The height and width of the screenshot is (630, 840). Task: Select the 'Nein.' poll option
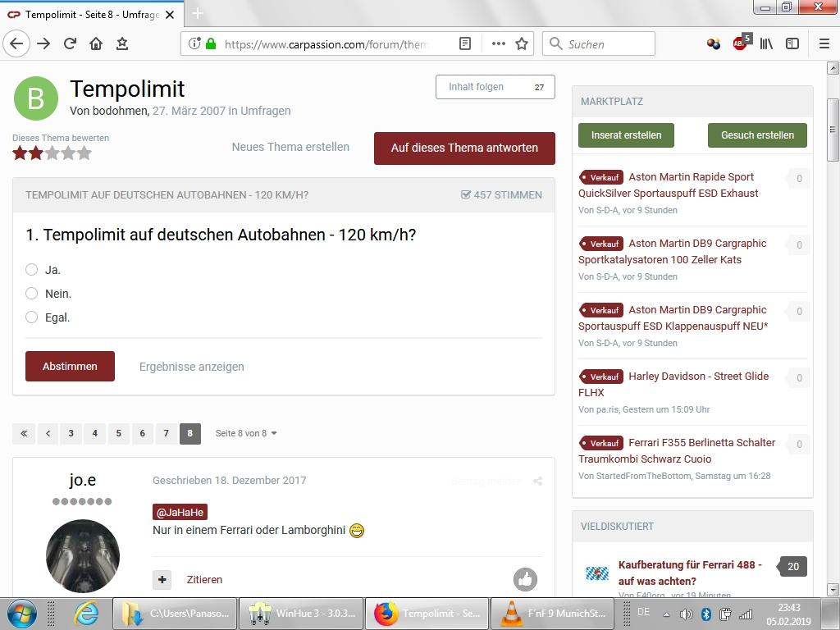(32, 294)
